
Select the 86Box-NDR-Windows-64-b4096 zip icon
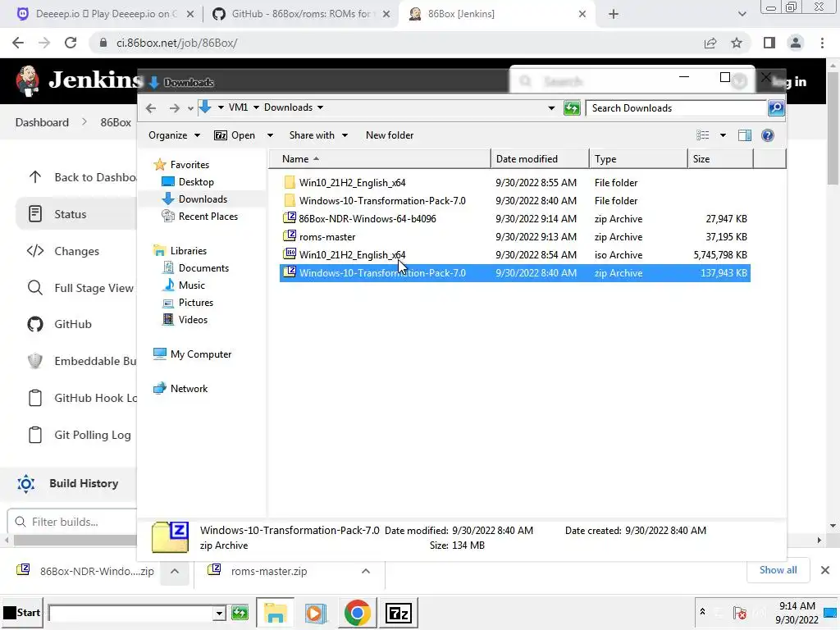click(290, 218)
